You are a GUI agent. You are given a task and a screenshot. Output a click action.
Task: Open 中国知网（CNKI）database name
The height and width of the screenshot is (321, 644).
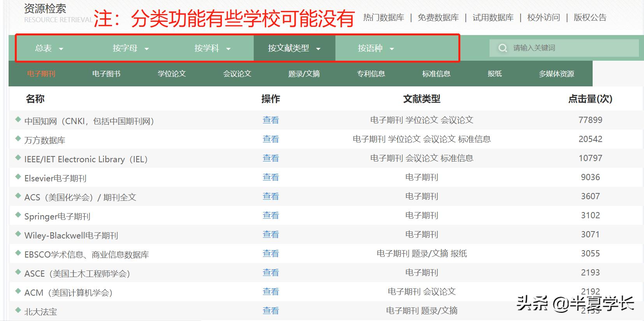point(89,121)
